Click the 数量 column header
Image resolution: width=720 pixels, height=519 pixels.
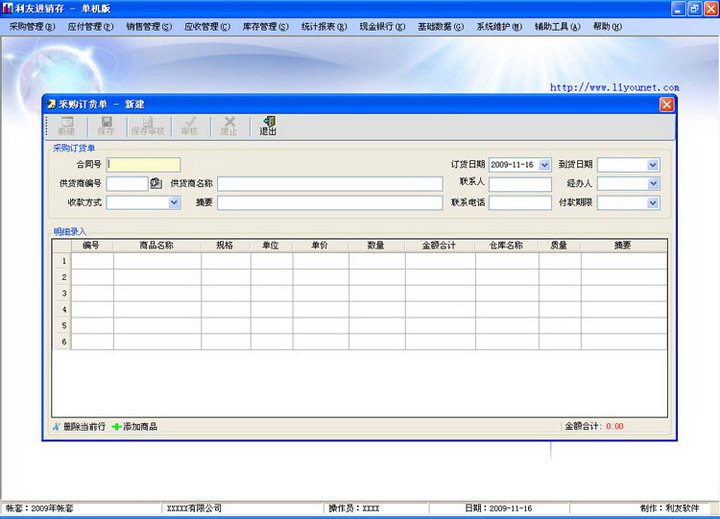[x=377, y=245]
